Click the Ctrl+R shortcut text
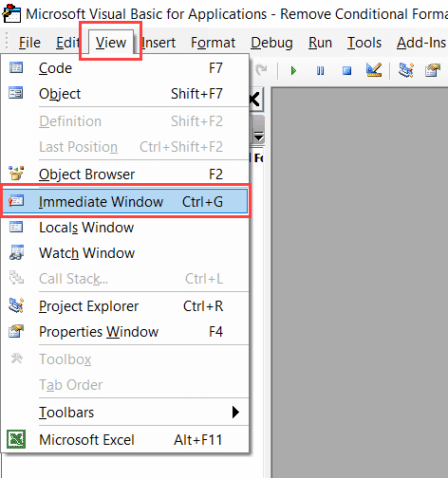 pyautogui.click(x=203, y=306)
